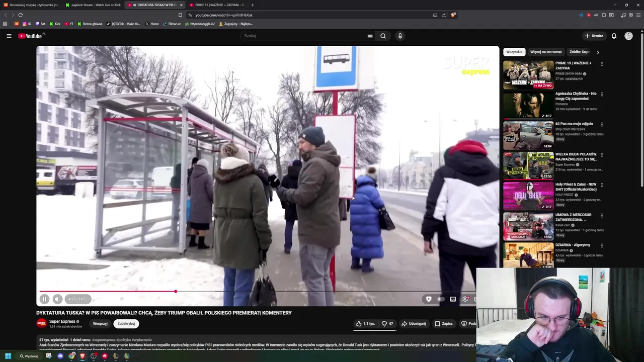Open the player settings gear

(465, 299)
